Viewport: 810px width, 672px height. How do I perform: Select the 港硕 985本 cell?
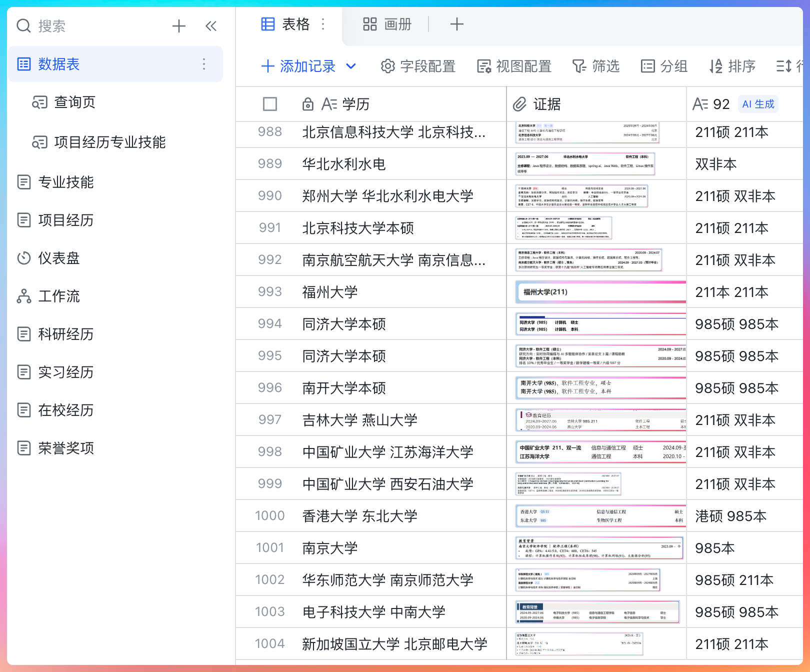coord(745,516)
